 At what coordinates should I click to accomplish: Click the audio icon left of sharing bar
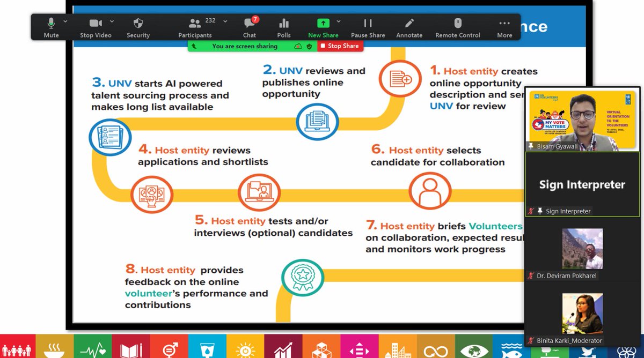click(x=194, y=46)
